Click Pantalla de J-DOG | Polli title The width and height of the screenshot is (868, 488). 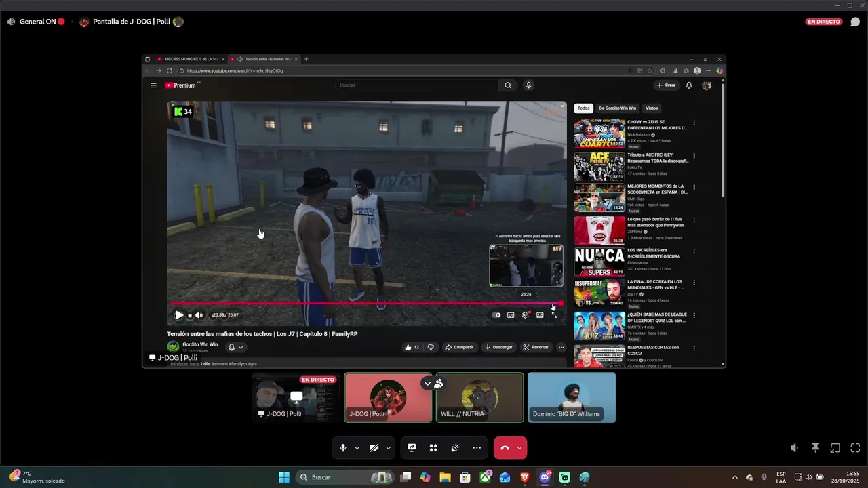pyautogui.click(x=132, y=22)
